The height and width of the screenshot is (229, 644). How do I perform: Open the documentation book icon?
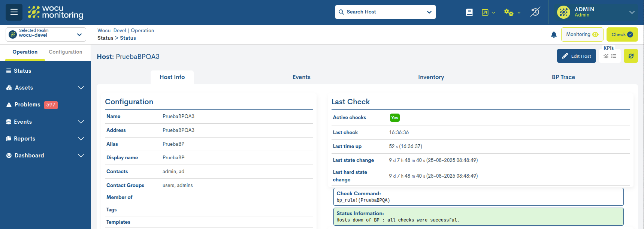click(x=469, y=12)
